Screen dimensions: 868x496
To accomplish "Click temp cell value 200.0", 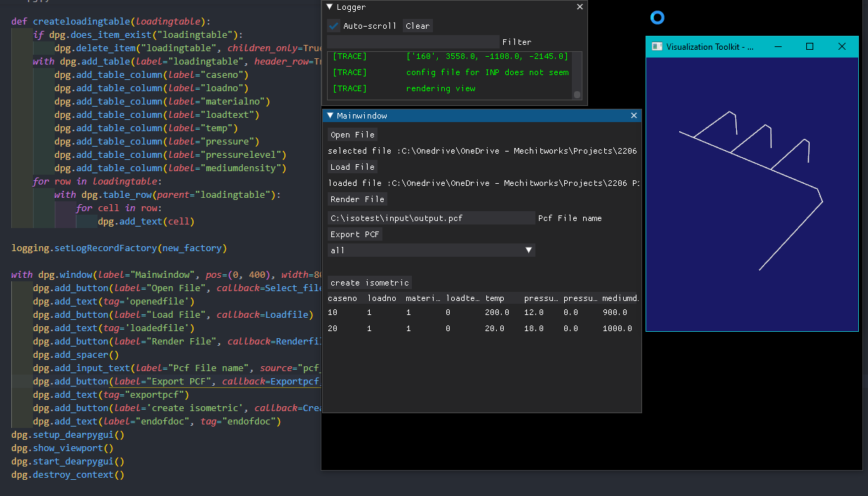I will point(497,312).
